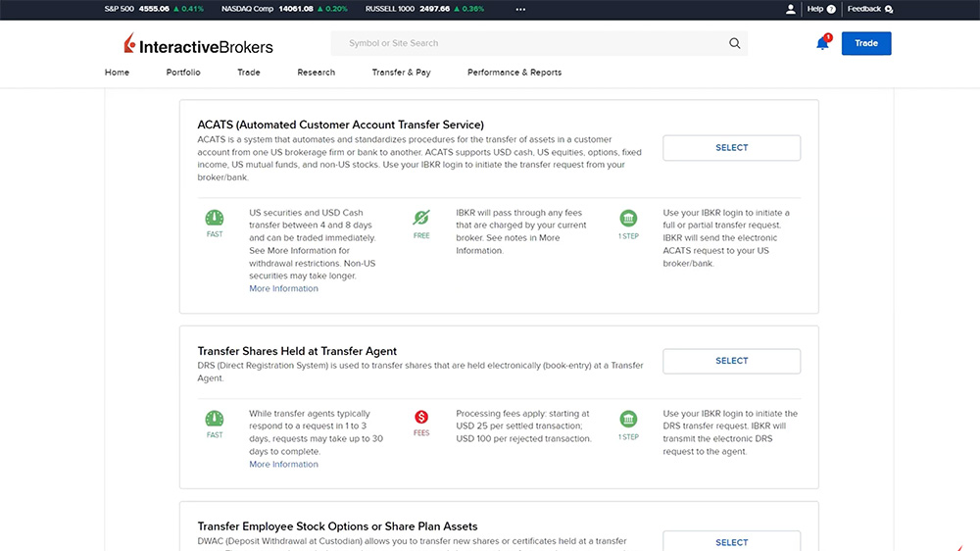
Task: Click the Interactive Brokers logo
Action: [x=199, y=45]
